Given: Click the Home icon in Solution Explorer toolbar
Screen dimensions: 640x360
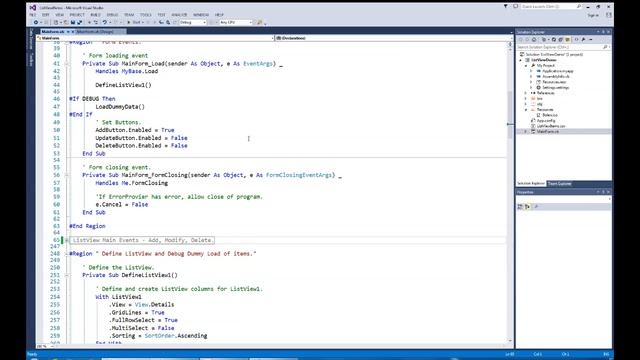Looking at the screenshot, I should [534, 40].
